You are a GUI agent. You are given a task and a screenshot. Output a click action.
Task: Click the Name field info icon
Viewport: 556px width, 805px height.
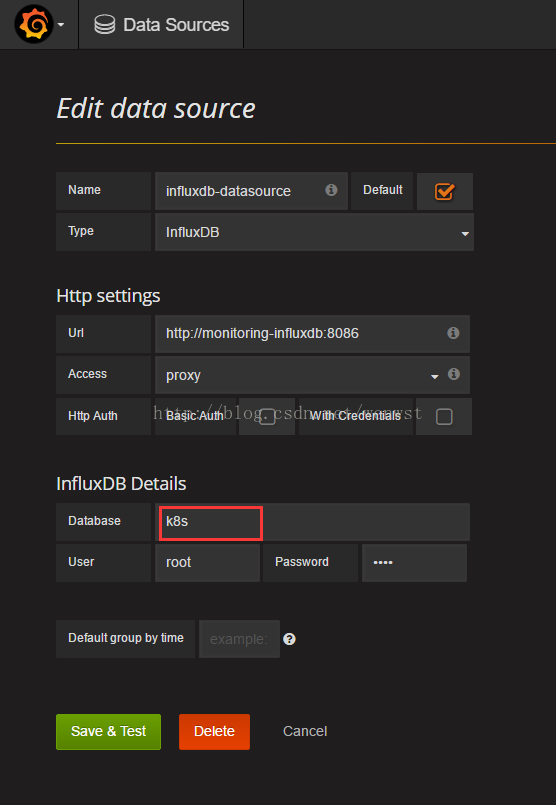pos(331,190)
